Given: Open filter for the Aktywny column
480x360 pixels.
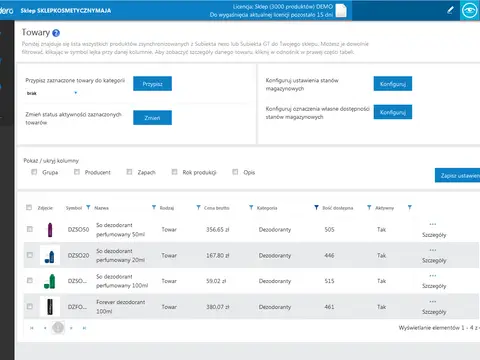Looking at the screenshot, I should (x=410, y=207).
